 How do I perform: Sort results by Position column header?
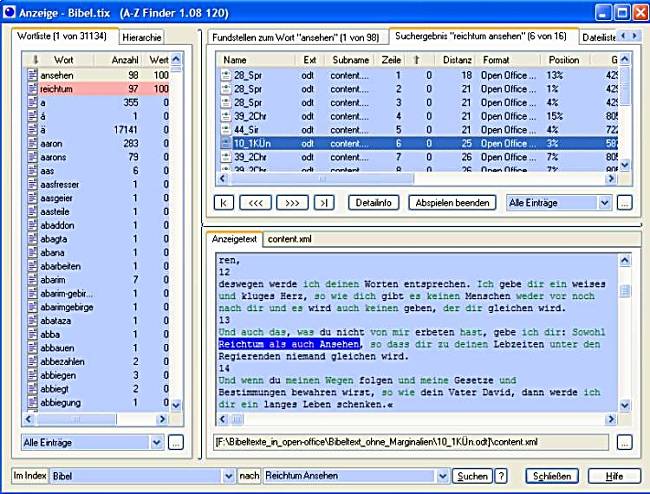[x=564, y=60]
